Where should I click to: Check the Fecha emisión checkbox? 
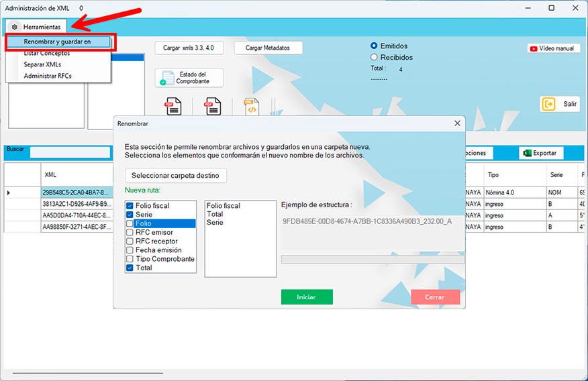tap(130, 250)
